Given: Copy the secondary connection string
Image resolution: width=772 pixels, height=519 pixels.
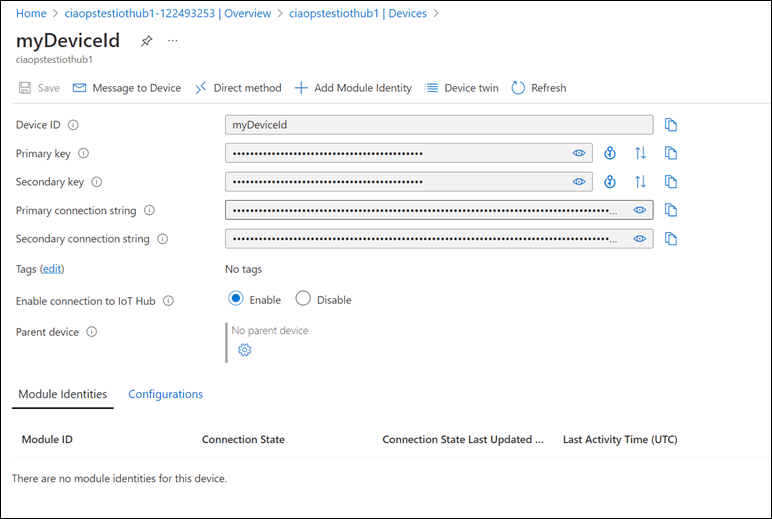Looking at the screenshot, I should coord(671,239).
